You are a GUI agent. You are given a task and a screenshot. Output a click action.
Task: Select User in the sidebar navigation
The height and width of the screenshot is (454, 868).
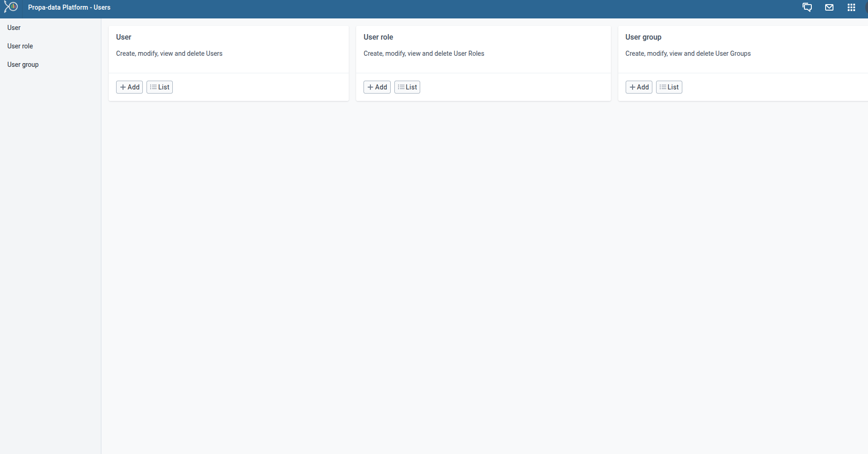(13, 27)
